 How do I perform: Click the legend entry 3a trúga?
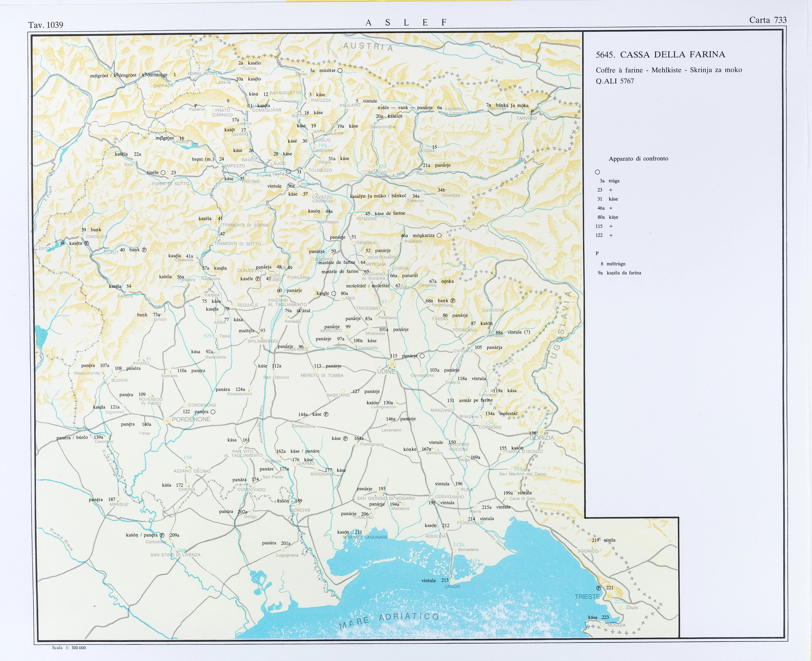coord(610,181)
